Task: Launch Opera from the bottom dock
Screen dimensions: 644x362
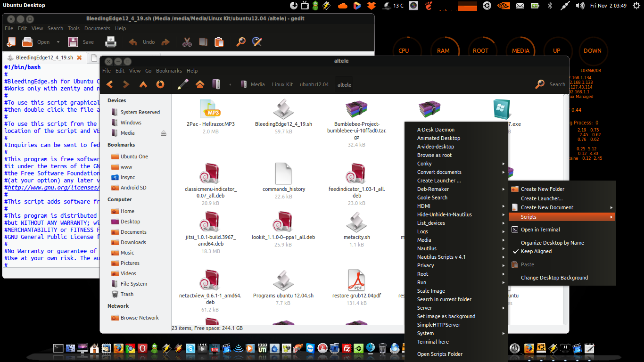Action: (x=142, y=349)
